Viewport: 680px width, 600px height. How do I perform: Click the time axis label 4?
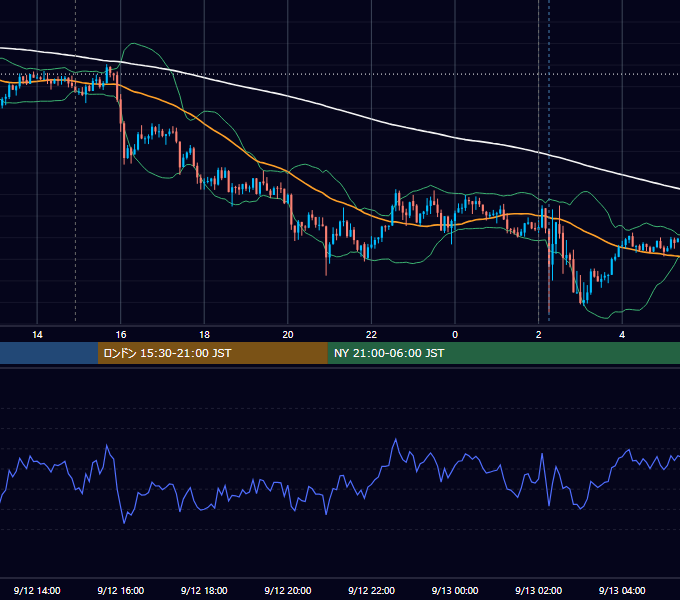pos(622,334)
